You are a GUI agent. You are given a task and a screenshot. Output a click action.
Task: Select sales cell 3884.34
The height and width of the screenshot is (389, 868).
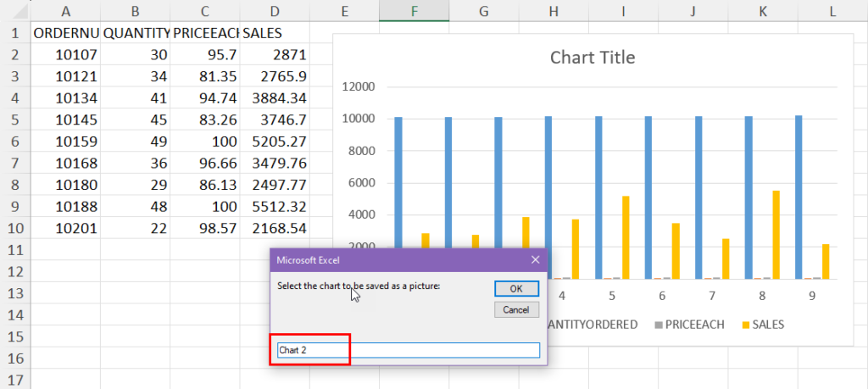[x=275, y=98]
